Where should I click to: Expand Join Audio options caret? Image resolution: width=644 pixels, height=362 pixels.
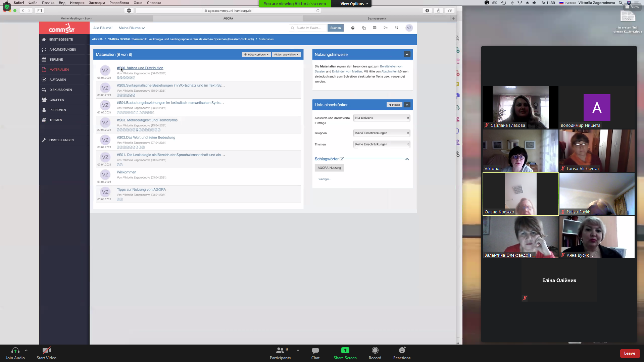[26, 350]
